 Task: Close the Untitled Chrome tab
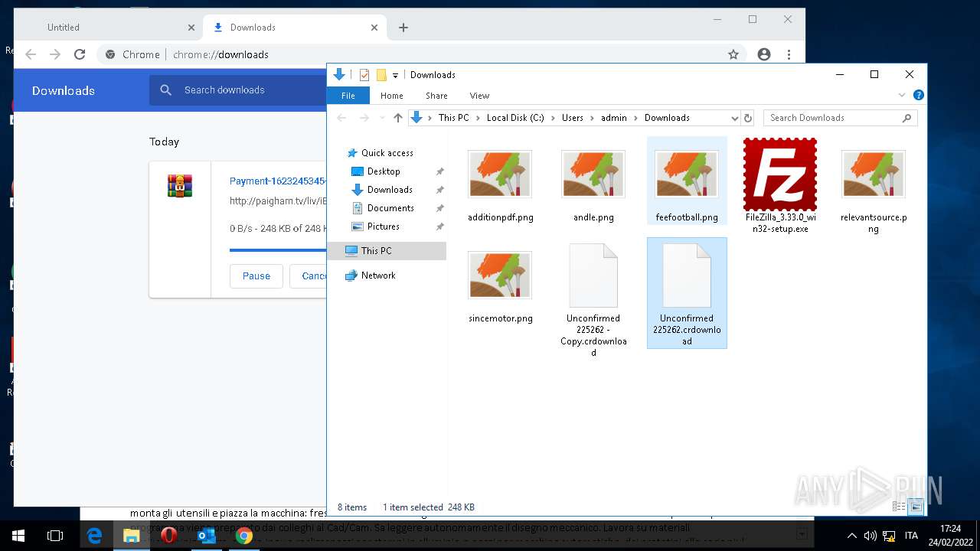click(x=191, y=28)
